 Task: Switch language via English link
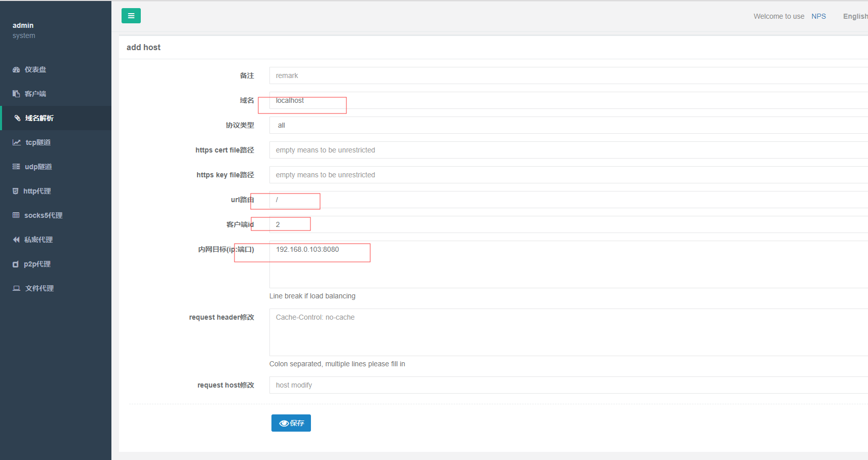[x=855, y=16]
